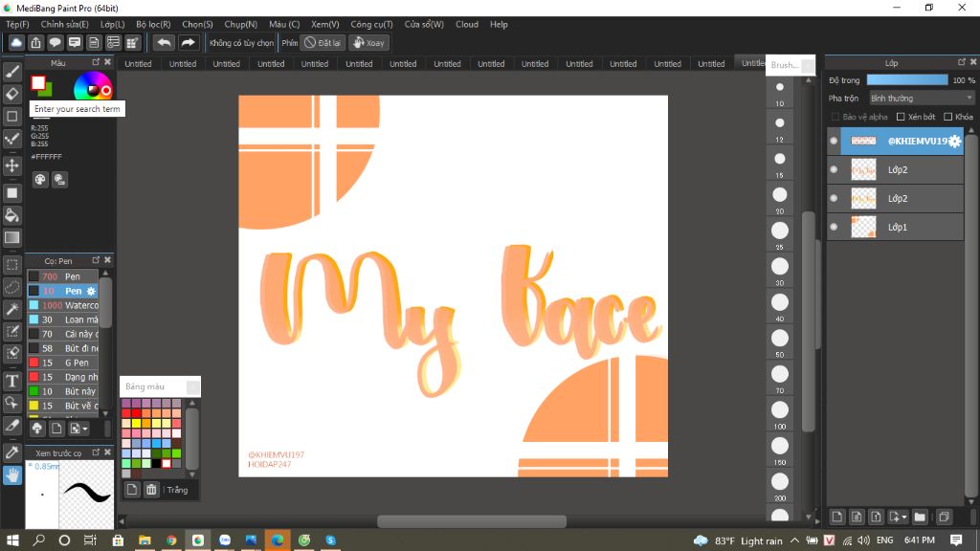
Task: Select the Magic Wand tool
Action: coord(11,309)
